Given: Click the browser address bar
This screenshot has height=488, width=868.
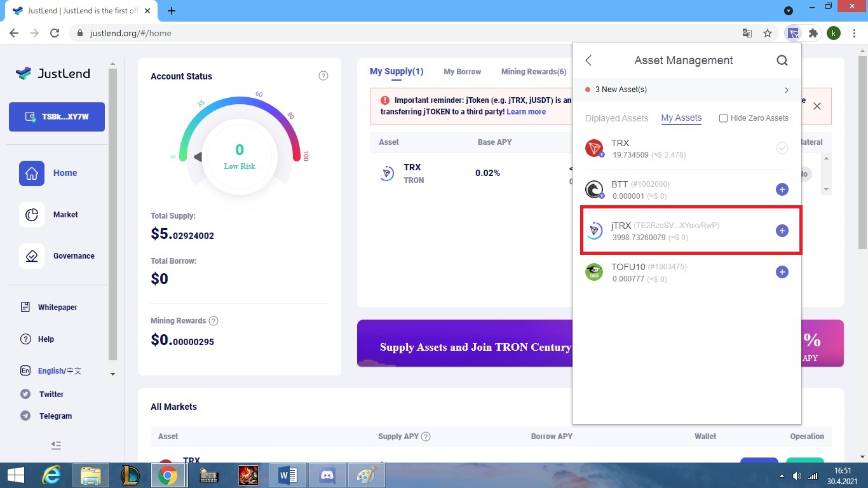Looking at the screenshot, I should pyautogui.click(x=407, y=33).
